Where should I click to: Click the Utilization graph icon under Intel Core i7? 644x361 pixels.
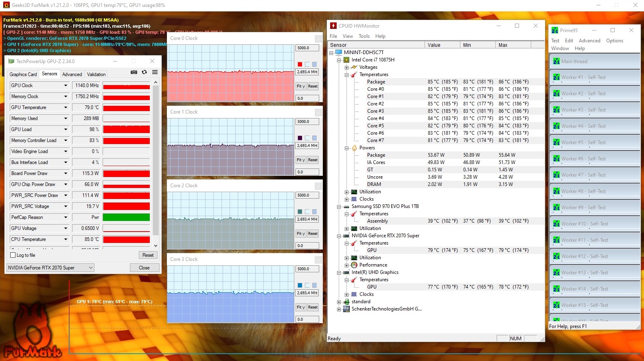(x=354, y=192)
